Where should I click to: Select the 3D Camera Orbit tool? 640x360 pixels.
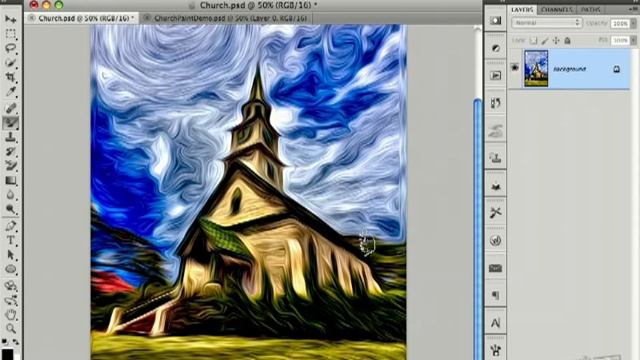coord(11,301)
